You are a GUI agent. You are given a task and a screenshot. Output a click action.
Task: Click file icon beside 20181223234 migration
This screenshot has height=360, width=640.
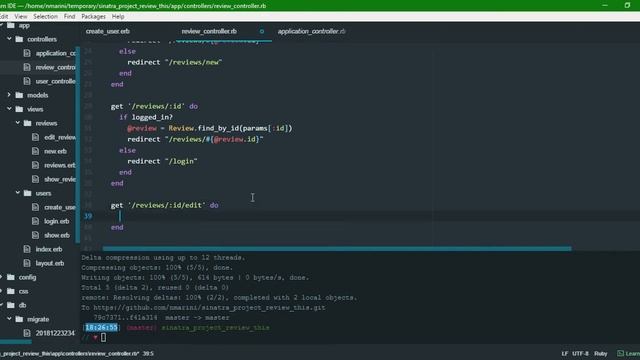[x=27, y=333]
